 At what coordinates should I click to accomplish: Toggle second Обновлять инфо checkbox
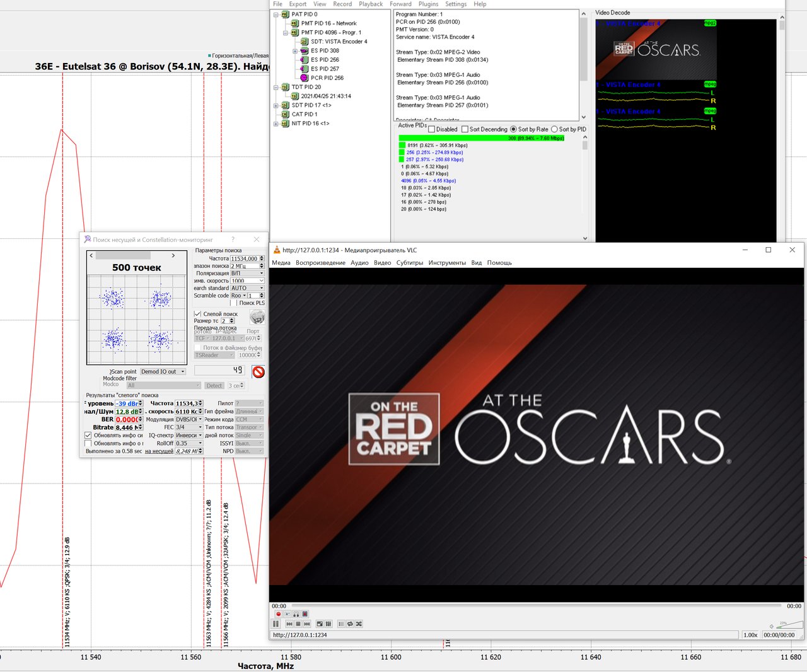point(88,443)
